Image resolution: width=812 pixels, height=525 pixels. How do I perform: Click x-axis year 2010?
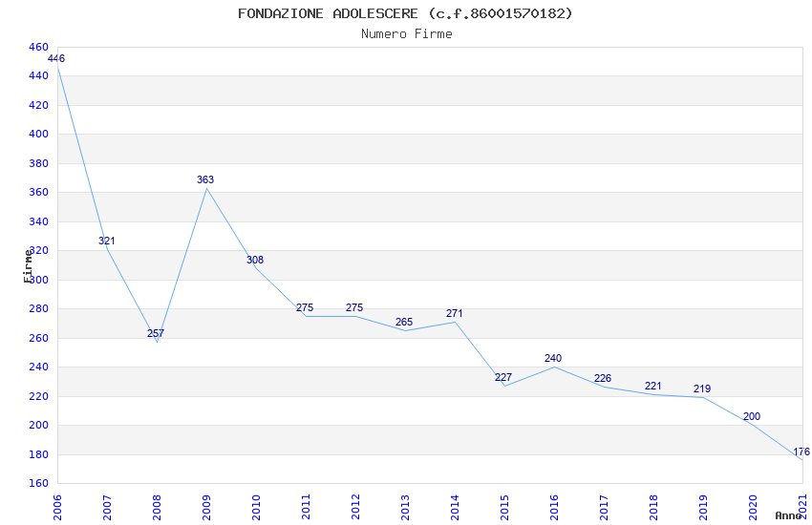pyautogui.click(x=256, y=507)
